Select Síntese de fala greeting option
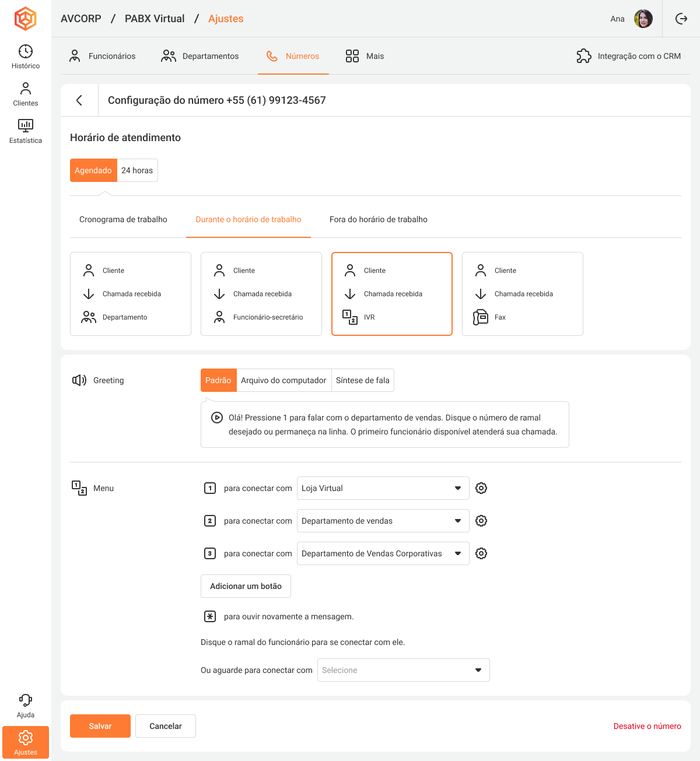The width and height of the screenshot is (700, 761). 362,380
